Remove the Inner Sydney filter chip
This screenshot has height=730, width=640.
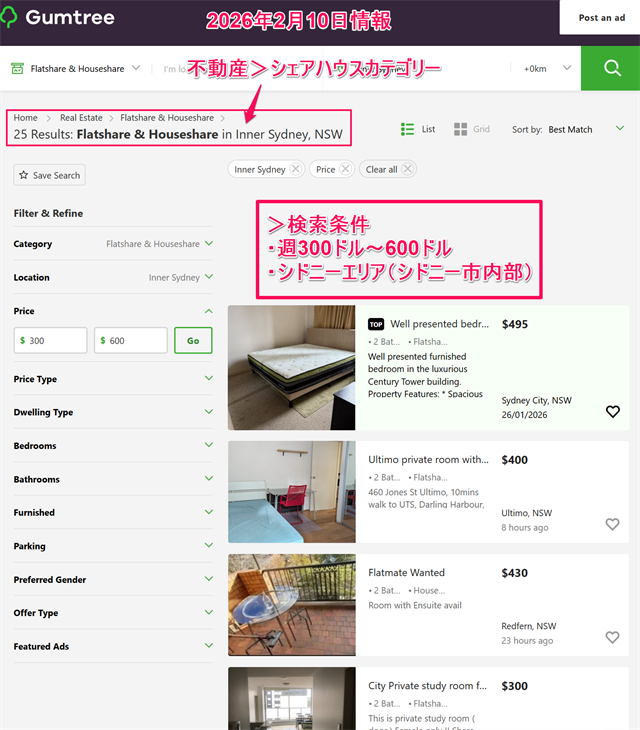295,169
